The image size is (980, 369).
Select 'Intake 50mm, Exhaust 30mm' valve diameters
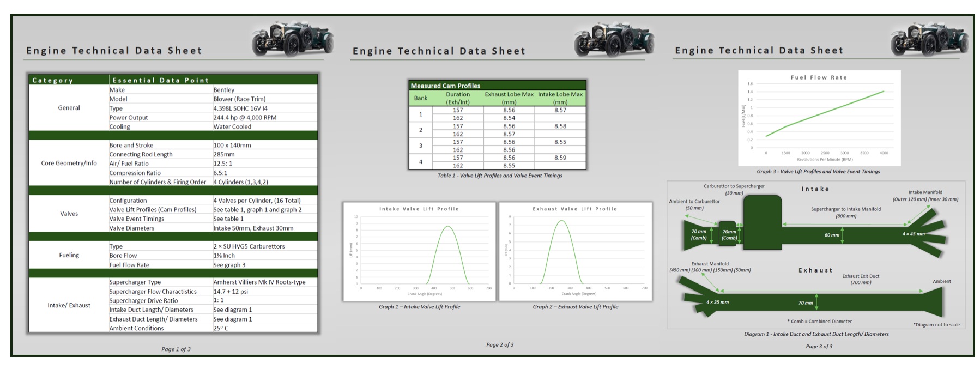253,228
